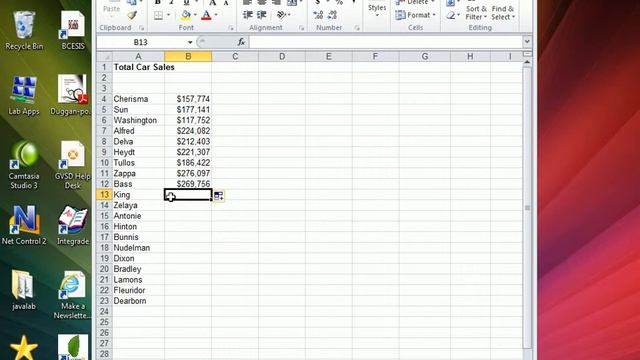Open Number group dialog launcher
Screen dimensions: 640x360
(357, 28)
